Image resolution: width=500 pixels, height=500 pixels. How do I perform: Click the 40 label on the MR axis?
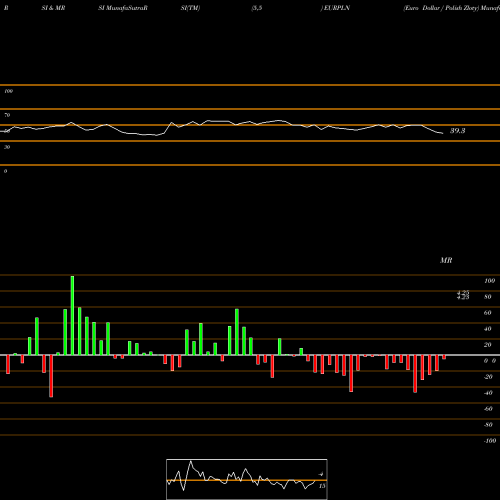click(x=488, y=329)
